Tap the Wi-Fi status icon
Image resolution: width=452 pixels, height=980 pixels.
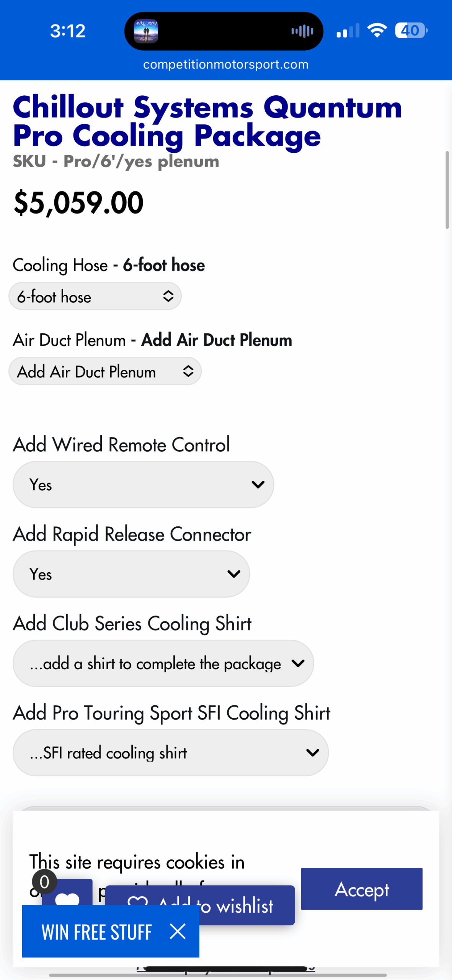click(377, 30)
